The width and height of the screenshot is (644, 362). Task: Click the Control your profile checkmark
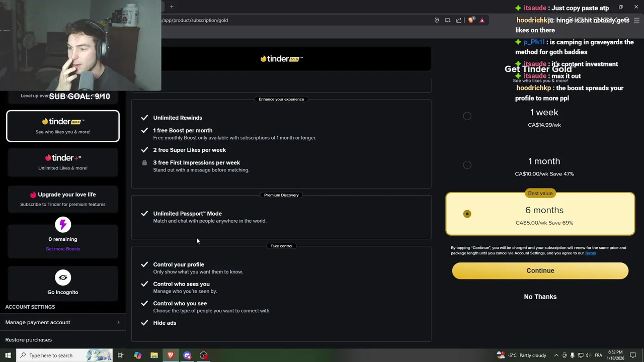[x=144, y=264]
